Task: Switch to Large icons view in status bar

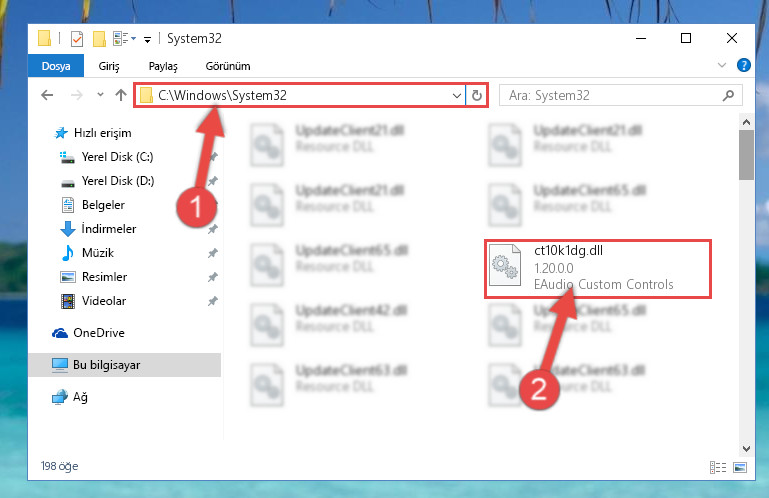Action: click(740, 467)
